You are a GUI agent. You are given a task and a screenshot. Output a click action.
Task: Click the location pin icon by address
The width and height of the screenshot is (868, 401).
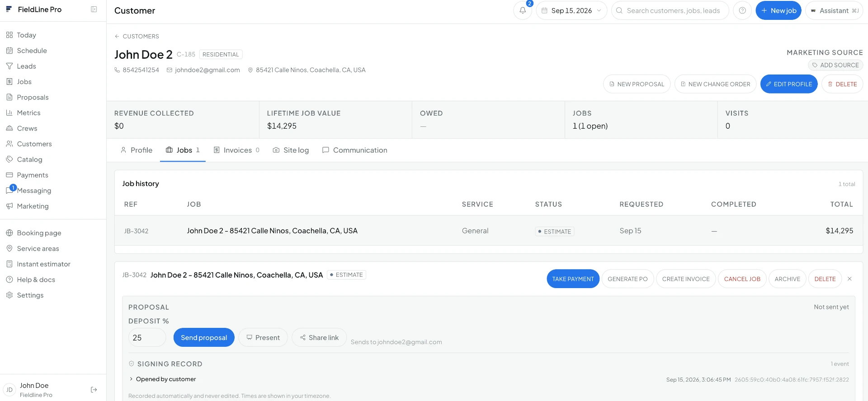[x=250, y=70]
